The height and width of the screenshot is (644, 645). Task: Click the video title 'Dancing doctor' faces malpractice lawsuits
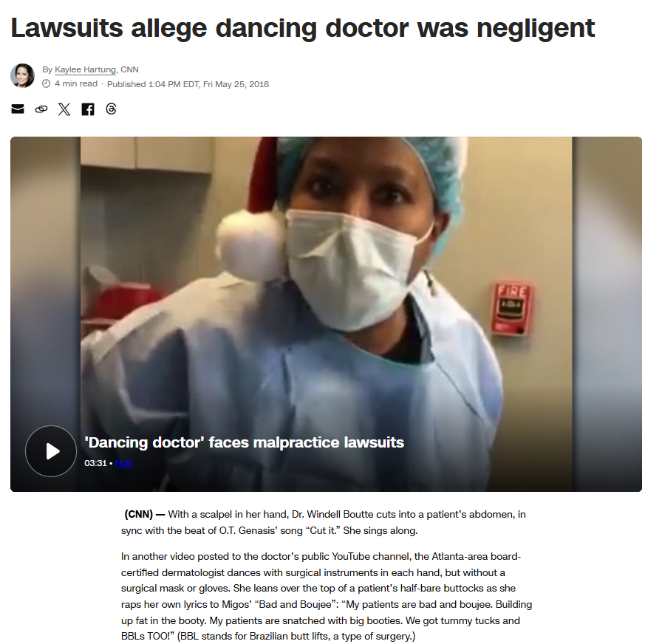pyautogui.click(x=245, y=442)
